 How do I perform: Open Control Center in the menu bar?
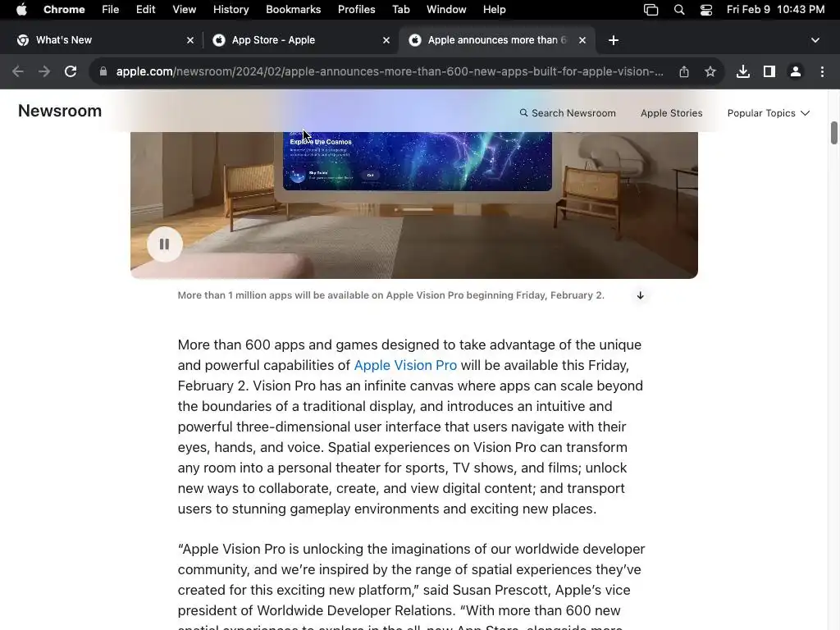706,10
